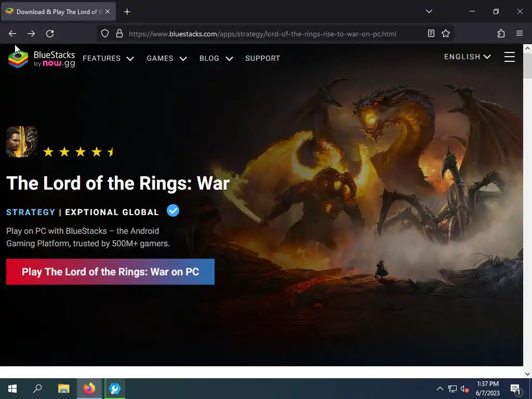Show hidden system tray icons

coord(440,389)
